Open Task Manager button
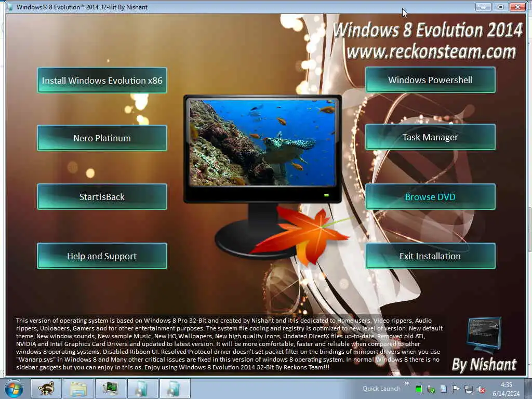The height and width of the screenshot is (399, 532). 430,137
